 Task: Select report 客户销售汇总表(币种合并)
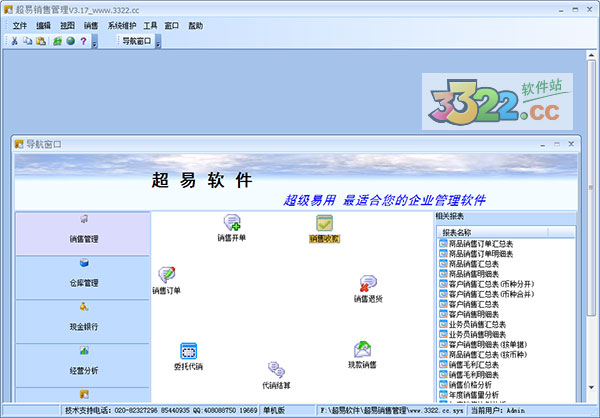487,294
